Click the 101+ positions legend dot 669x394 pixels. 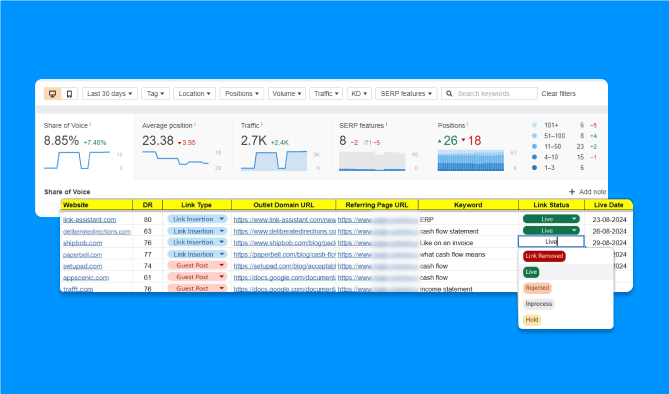pos(534,125)
